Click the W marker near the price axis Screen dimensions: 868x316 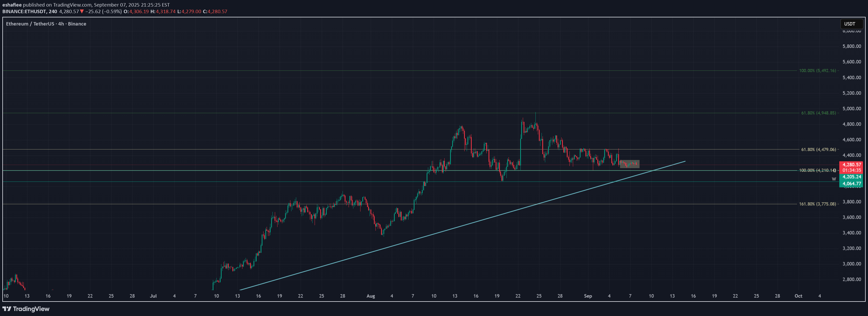pos(834,179)
